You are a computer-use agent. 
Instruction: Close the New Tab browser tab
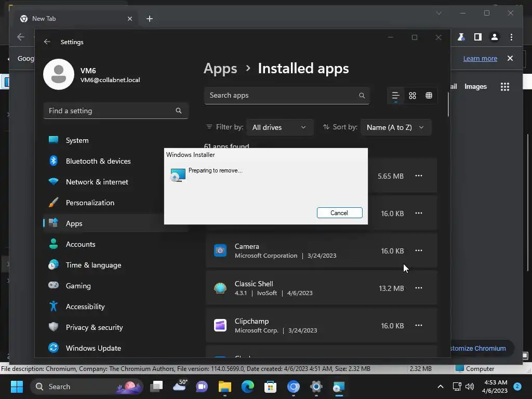point(129,19)
